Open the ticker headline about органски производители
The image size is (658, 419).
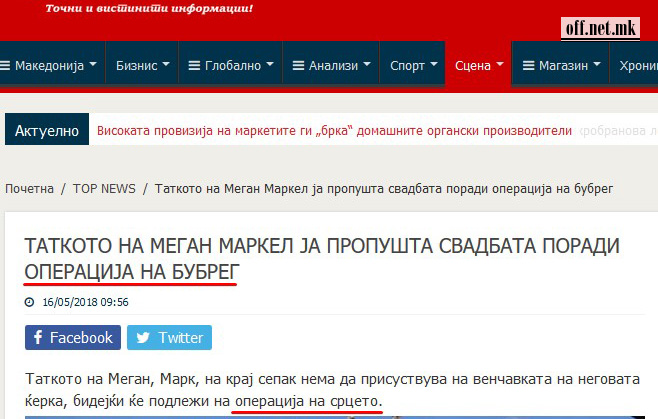pyautogui.click(x=334, y=131)
